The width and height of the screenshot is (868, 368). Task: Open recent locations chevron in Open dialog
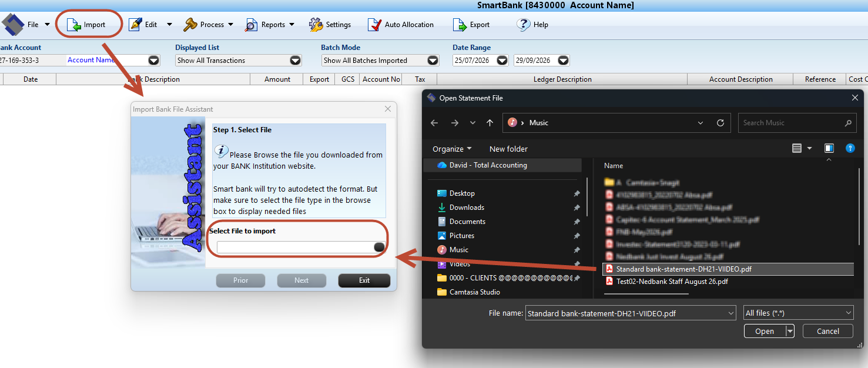[473, 123]
